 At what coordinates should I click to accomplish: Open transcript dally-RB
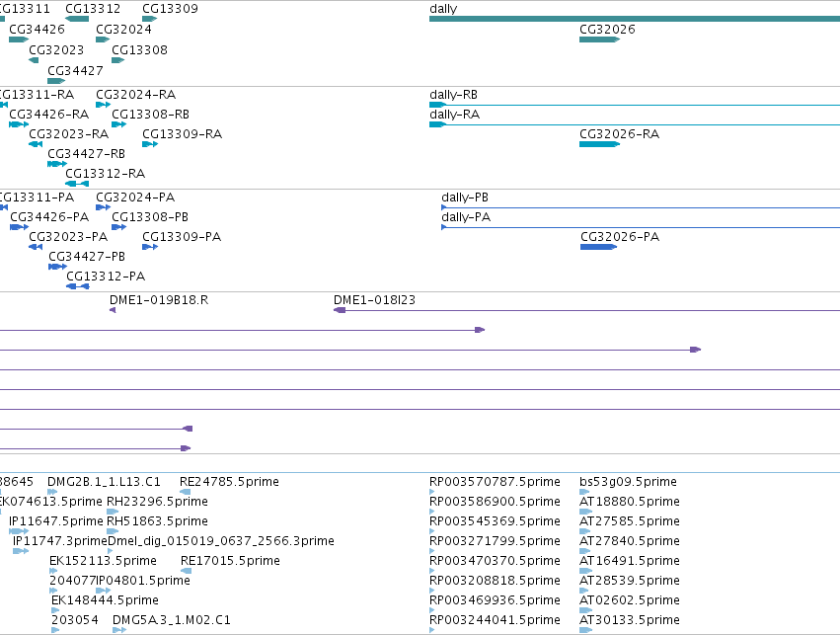click(635, 105)
